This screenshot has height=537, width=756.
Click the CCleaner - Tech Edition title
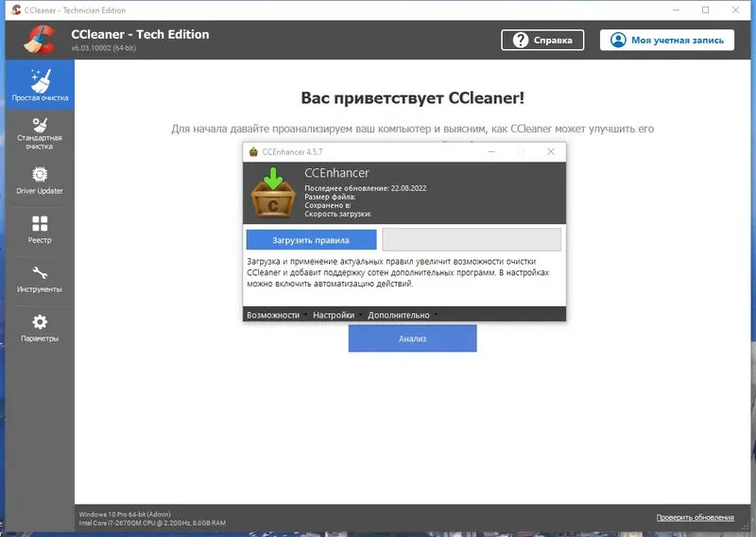pyautogui.click(x=140, y=34)
